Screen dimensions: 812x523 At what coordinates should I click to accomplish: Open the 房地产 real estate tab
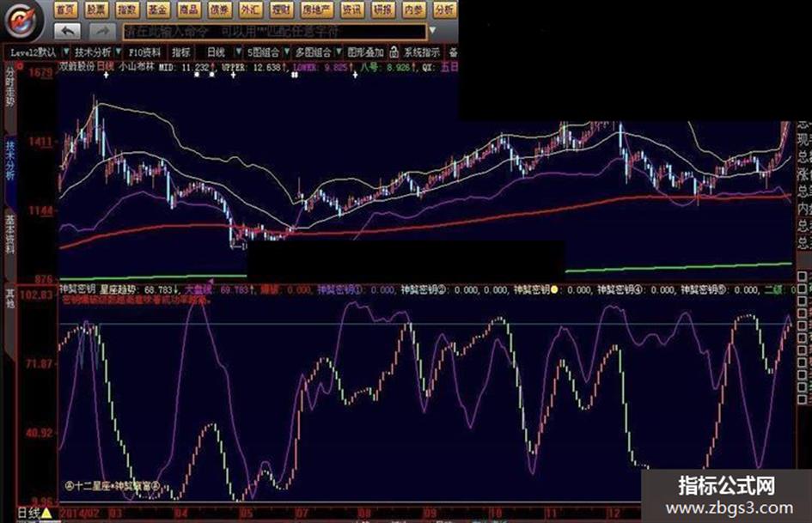316,9
